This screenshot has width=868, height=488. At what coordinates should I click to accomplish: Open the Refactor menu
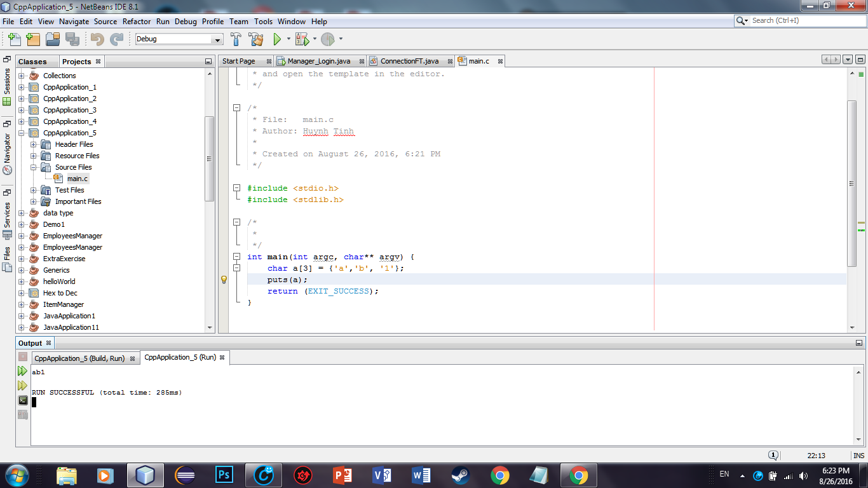[137, 21]
